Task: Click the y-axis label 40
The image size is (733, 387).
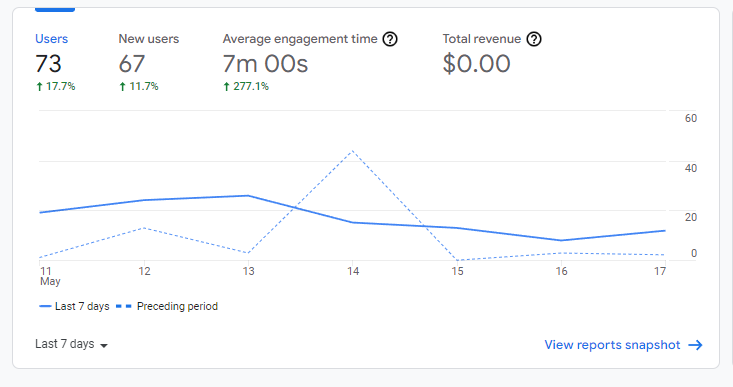Action: 691,168
